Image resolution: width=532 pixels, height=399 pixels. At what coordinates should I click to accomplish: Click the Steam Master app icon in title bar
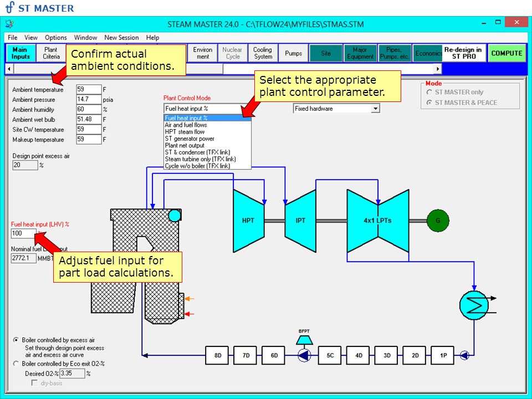click(x=9, y=24)
